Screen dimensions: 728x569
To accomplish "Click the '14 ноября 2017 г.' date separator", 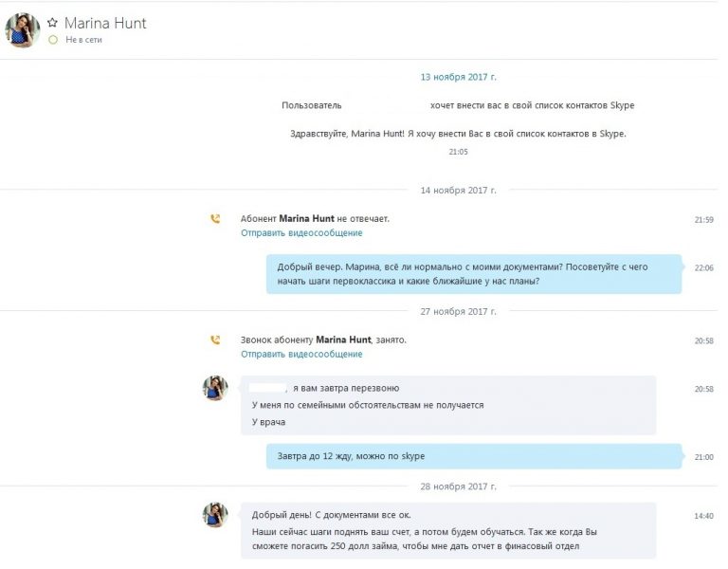I will click(458, 191).
